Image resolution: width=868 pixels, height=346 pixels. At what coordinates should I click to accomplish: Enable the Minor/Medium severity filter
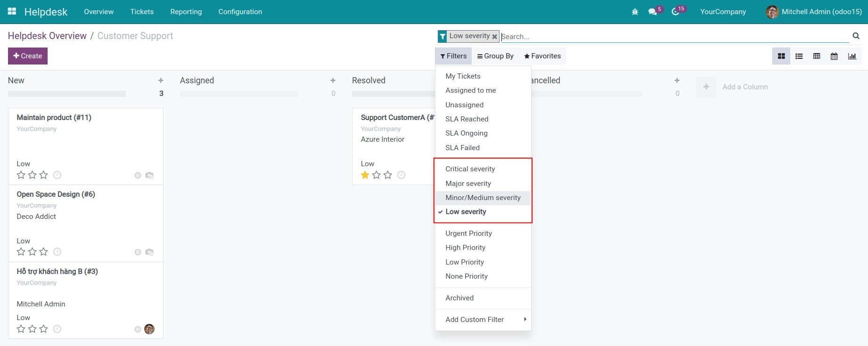coord(483,198)
